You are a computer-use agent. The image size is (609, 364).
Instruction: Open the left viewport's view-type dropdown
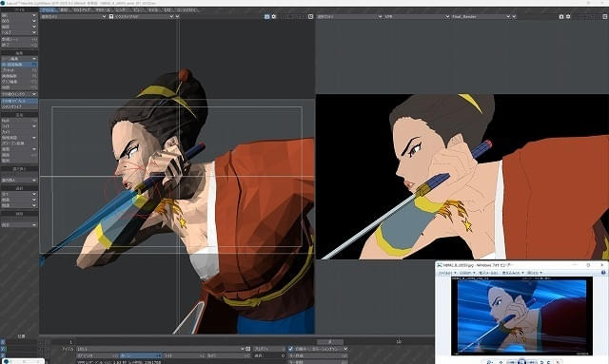point(73,17)
